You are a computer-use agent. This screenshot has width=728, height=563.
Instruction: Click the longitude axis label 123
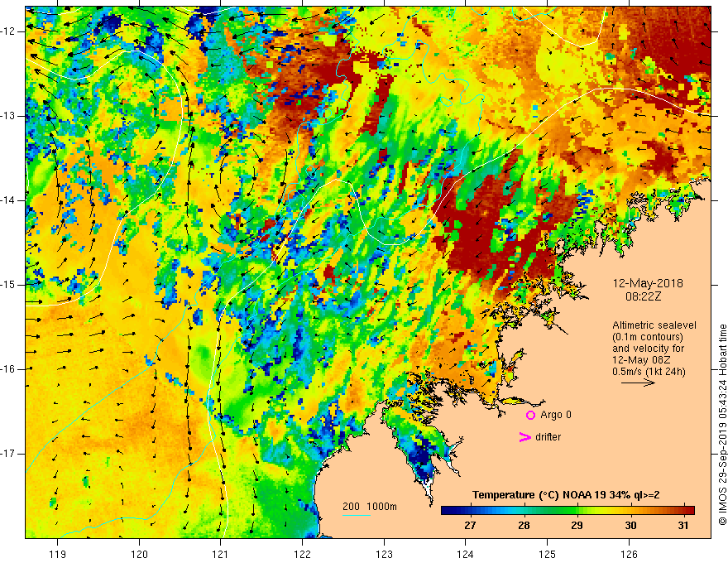tap(384, 554)
